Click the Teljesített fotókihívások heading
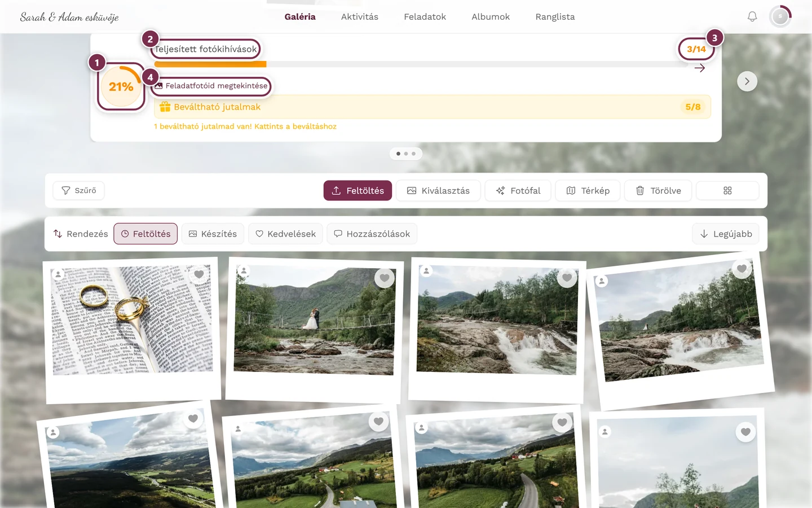812x508 pixels. click(206, 49)
